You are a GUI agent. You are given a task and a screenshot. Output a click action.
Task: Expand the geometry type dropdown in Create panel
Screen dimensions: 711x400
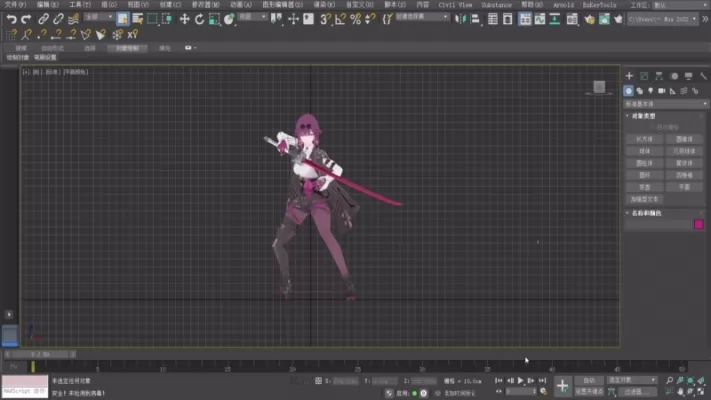pyautogui.click(x=666, y=104)
